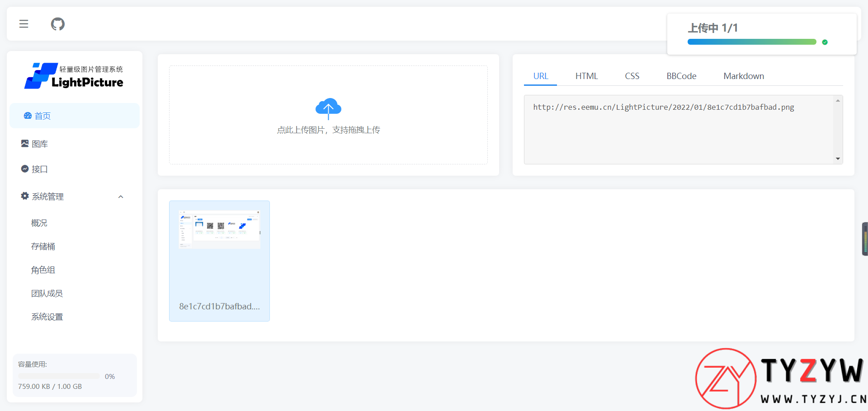Click the LightPicture logo
868x411 pixels.
74,76
